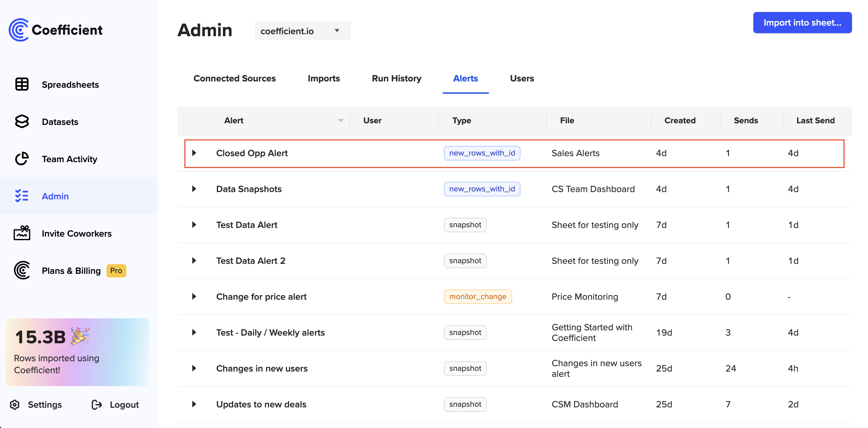Click the Change for price alert name

[261, 297]
